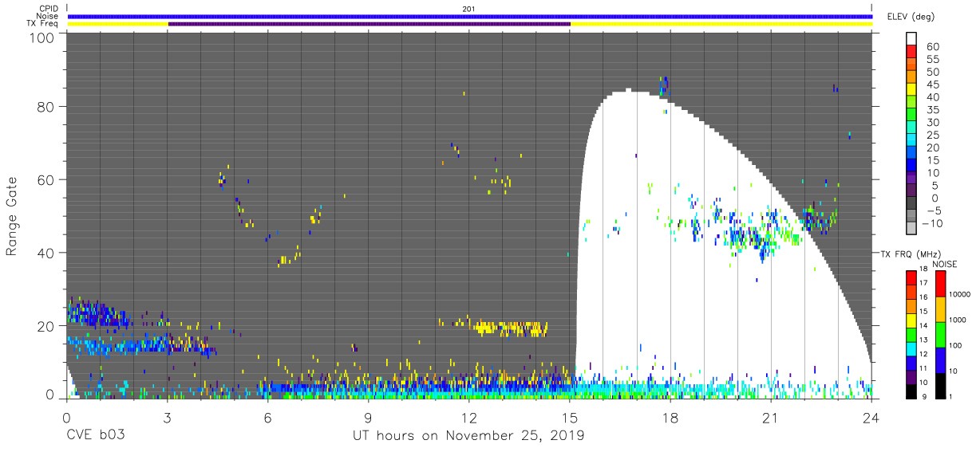Click the purple segment of TX Freq bar

[x=369, y=24]
